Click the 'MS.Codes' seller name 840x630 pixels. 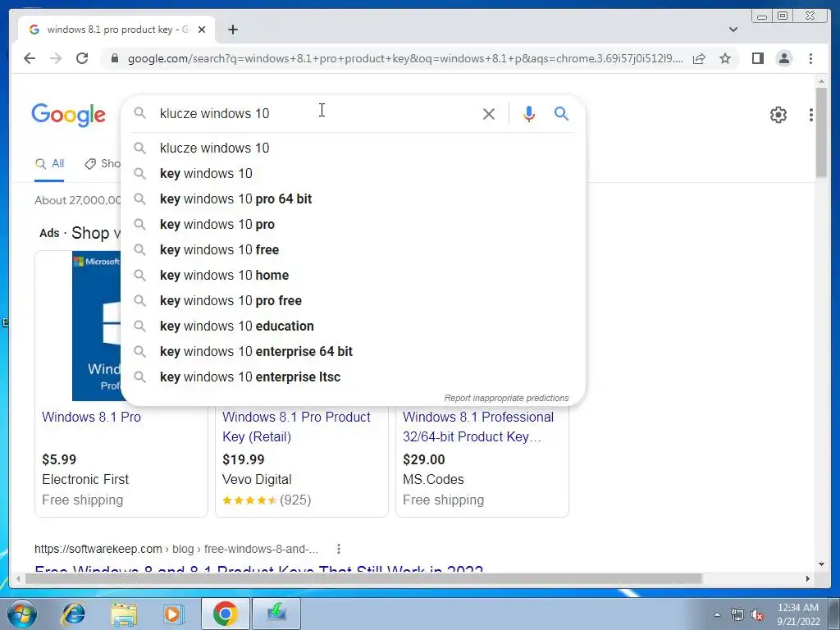tap(433, 479)
